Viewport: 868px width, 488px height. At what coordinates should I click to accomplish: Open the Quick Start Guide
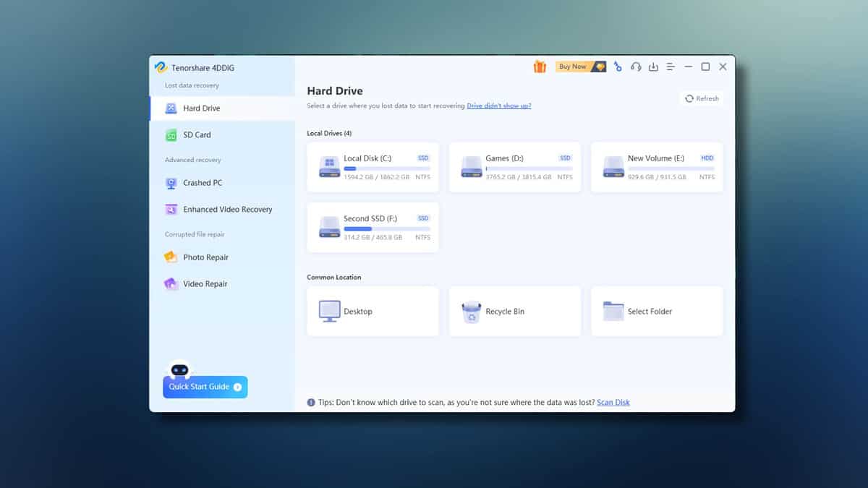(205, 387)
